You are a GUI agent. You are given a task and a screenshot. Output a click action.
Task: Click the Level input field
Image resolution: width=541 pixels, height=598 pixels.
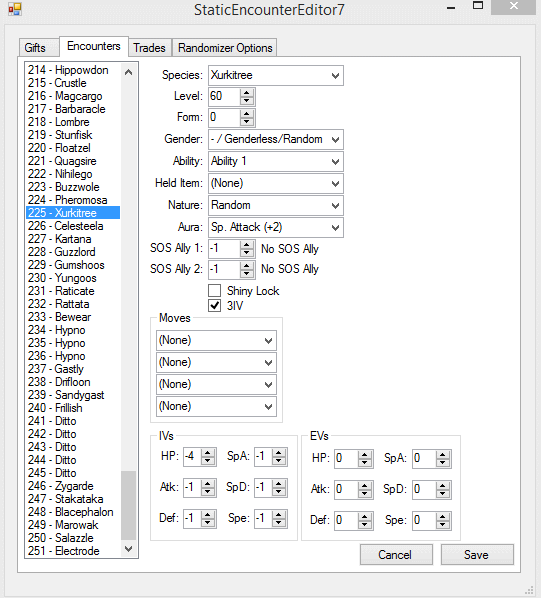click(x=225, y=96)
